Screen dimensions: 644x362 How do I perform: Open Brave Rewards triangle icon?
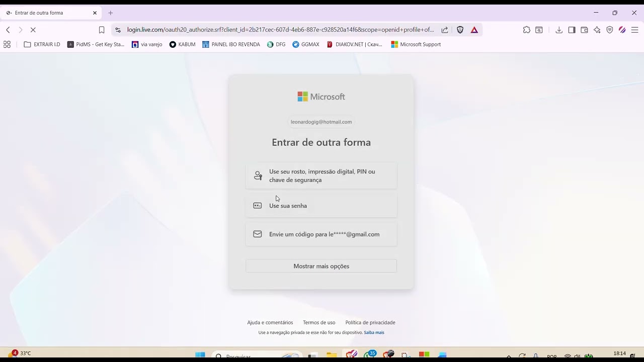[474, 30]
